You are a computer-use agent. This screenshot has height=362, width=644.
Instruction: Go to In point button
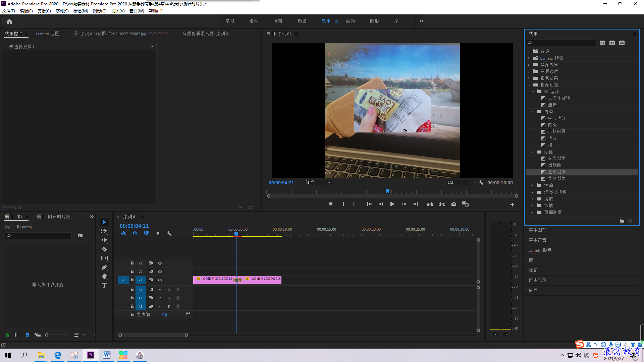[369, 204]
